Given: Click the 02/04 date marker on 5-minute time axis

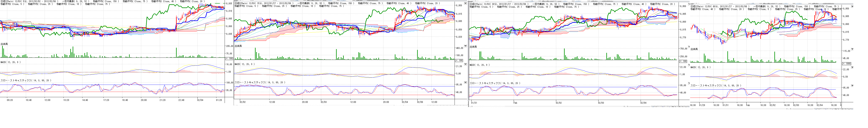Looking at the screenshot, I should (x=200, y=100).
